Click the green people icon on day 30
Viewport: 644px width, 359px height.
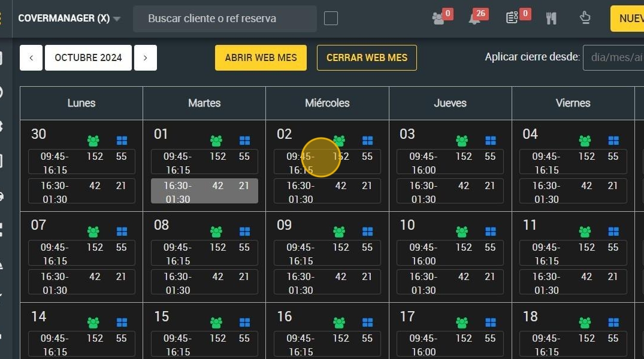(93, 141)
